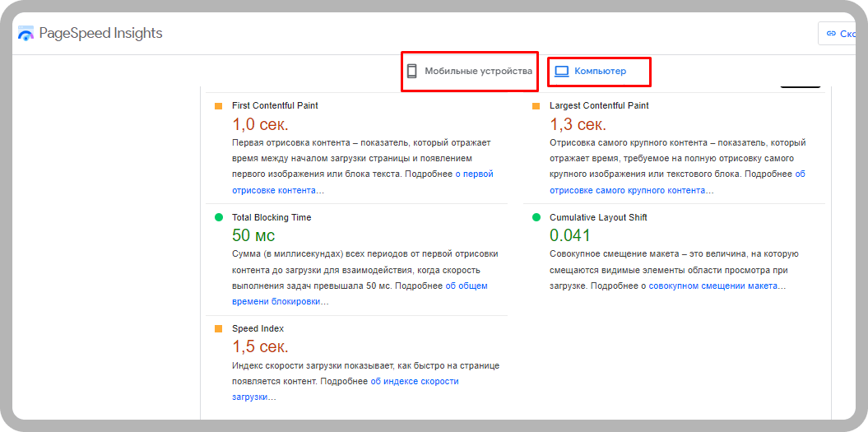Image resolution: width=868 pixels, height=432 pixels.
Task: Click the Total Blocking Time label
Action: [x=272, y=218]
